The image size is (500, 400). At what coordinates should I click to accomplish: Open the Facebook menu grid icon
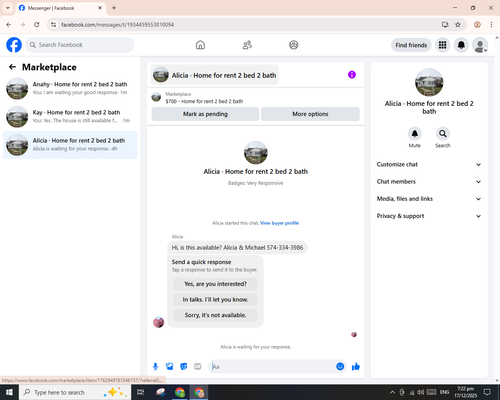[442, 45]
